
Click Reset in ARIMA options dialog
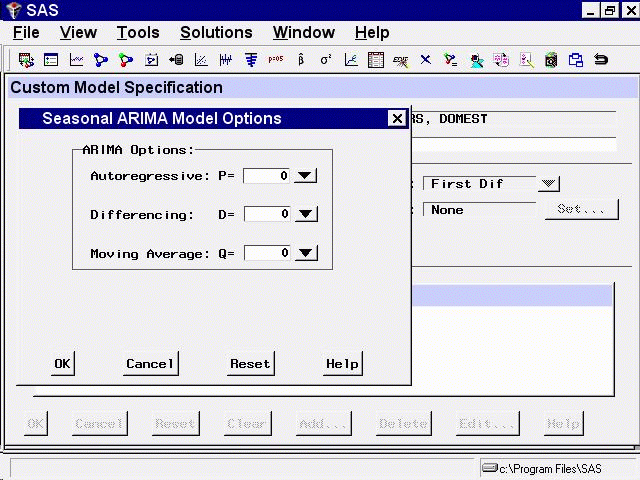[x=250, y=364]
